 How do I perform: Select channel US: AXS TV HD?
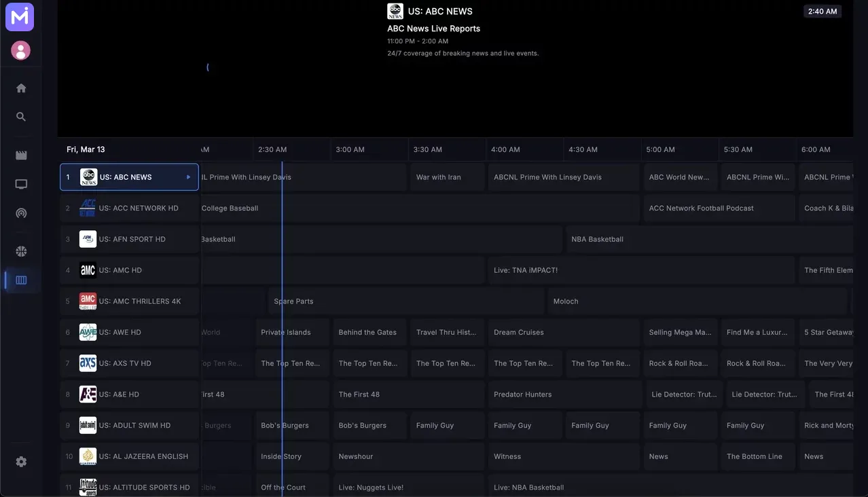pyautogui.click(x=129, y=363)
